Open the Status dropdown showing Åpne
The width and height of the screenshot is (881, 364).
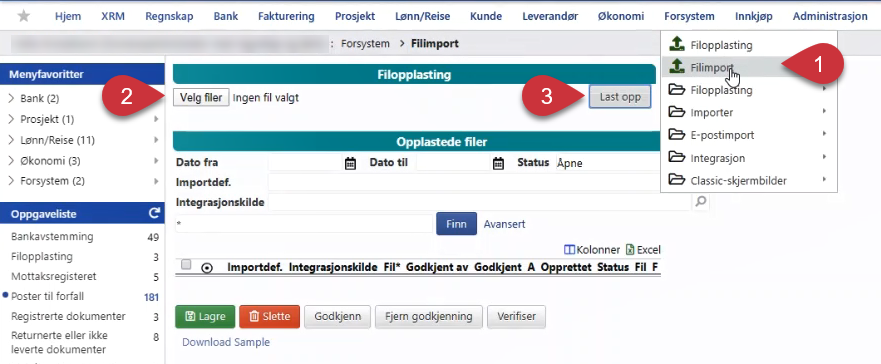[607, 163]
